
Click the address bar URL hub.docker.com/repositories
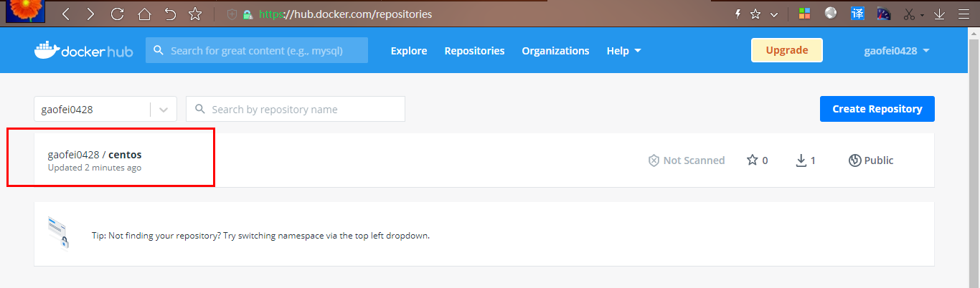coord(345,14)
